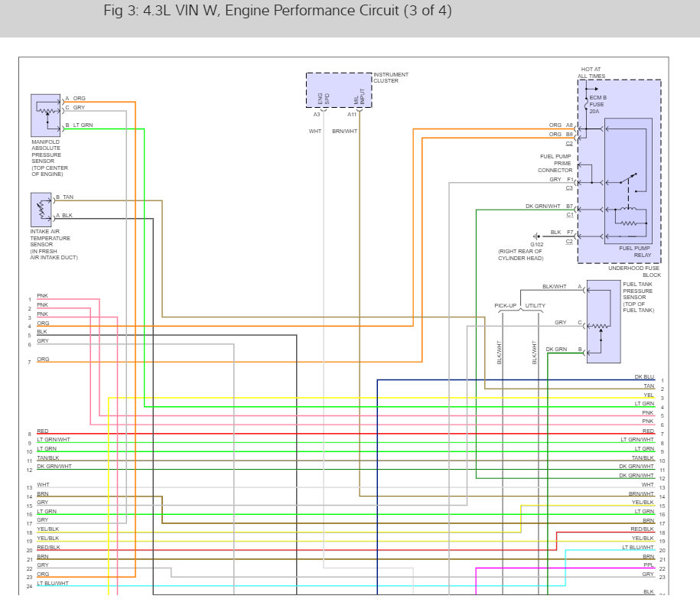Select pin label 'A3' under the instrument cluster
The height and width of the screenshot is (612, 700).
point(317,115)
